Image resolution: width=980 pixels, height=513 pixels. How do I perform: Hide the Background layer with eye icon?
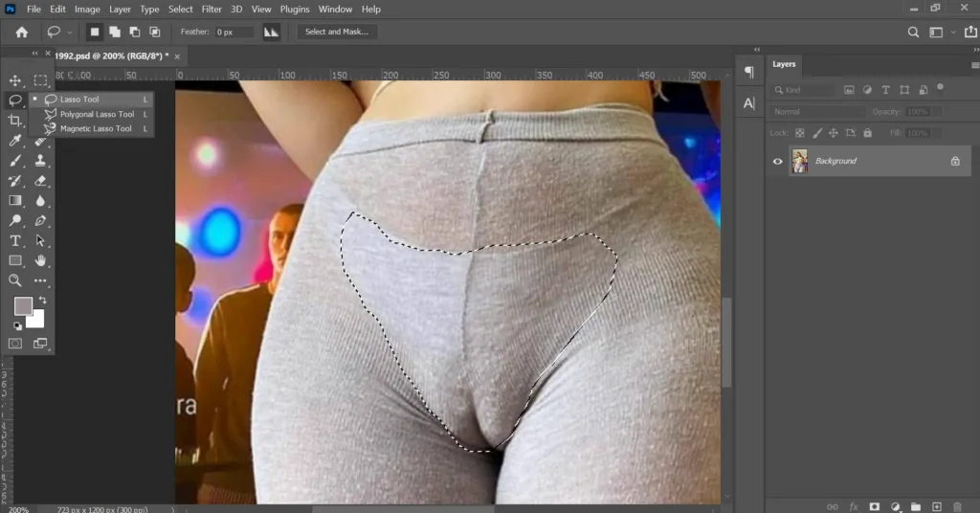coord(778,162)
